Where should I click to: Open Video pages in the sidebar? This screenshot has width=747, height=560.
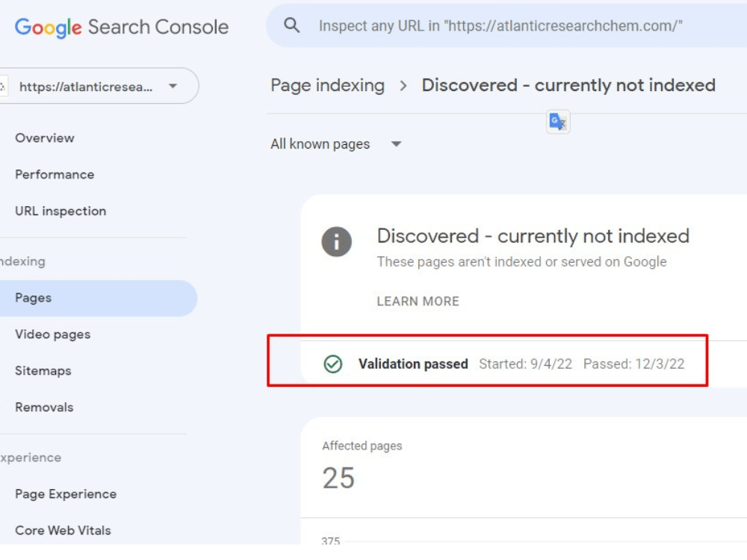point(53,335)
